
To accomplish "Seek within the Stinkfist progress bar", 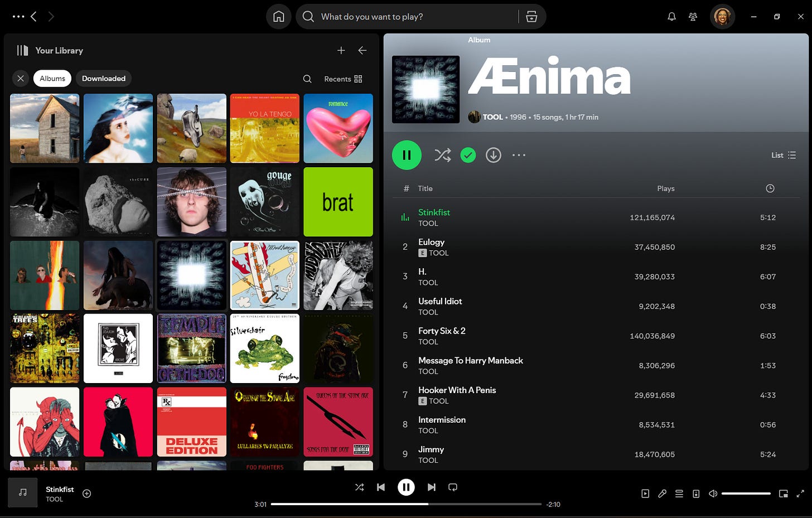I will (x=406, y=504).
